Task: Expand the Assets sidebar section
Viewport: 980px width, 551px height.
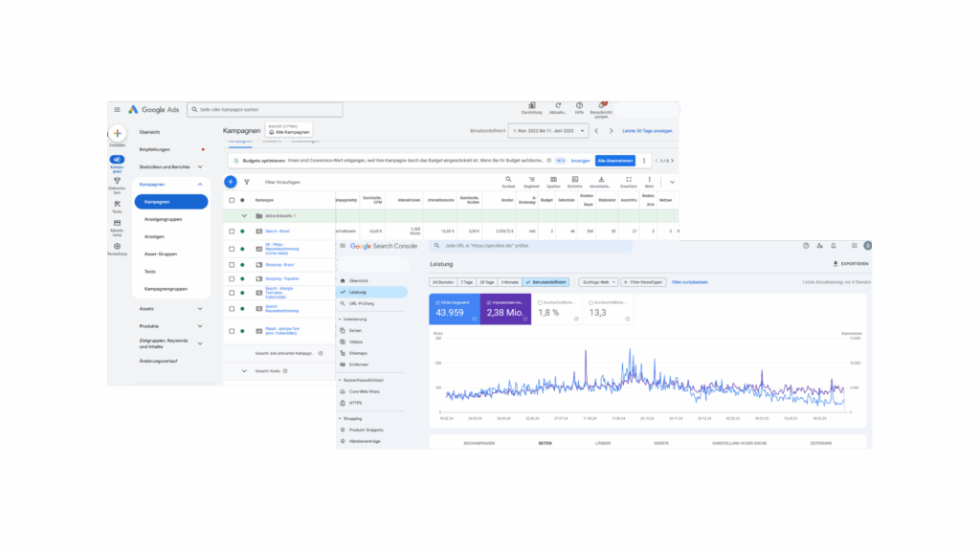Action: pyautogui.click(x=200, y=309)
